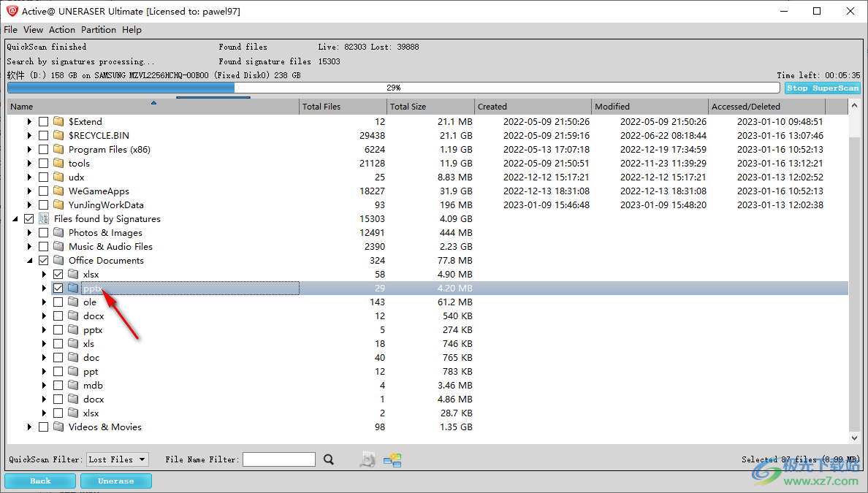
Task: Click the ole folder icon
Action: [x=73, y=302]
